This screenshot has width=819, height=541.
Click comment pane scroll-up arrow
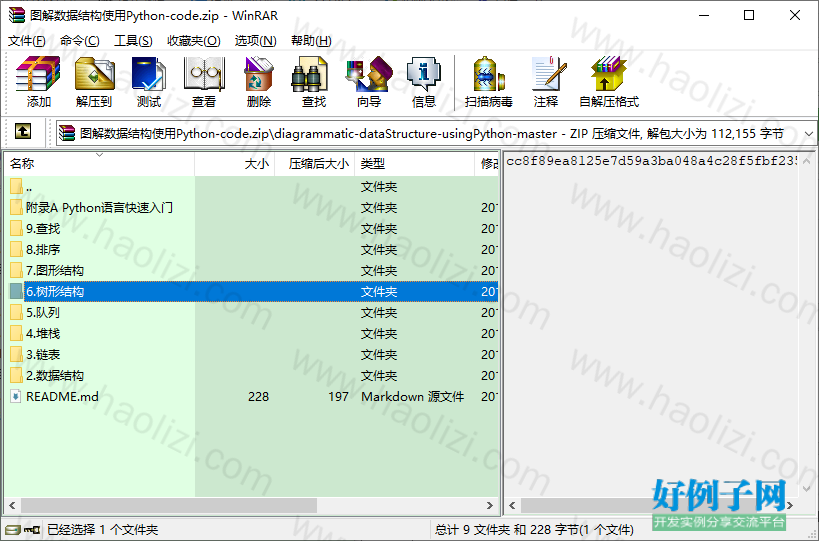[806, 161]
